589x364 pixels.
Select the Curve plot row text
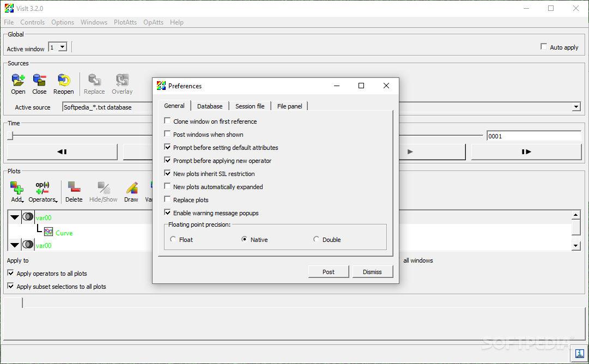64,233
